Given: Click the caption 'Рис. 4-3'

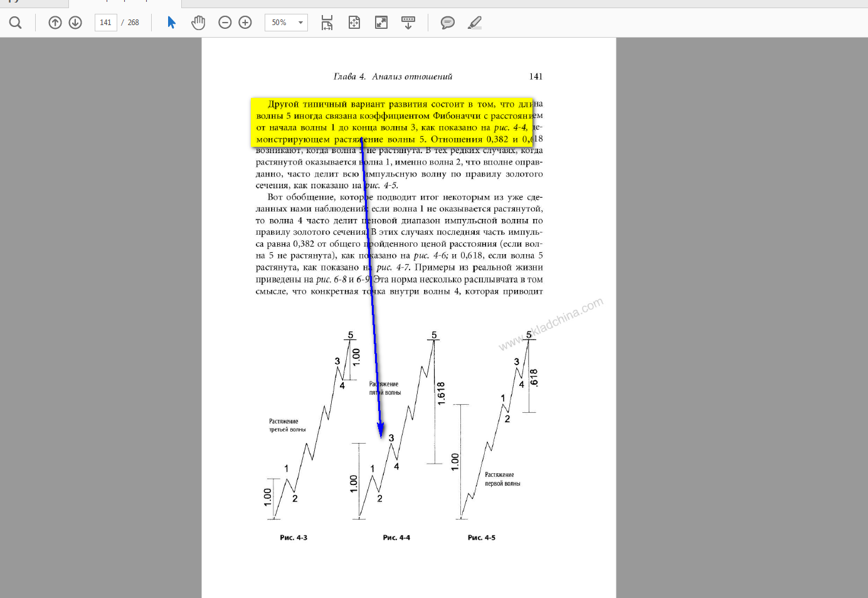Looking at the screenshot, I should (x=294, y=538).
